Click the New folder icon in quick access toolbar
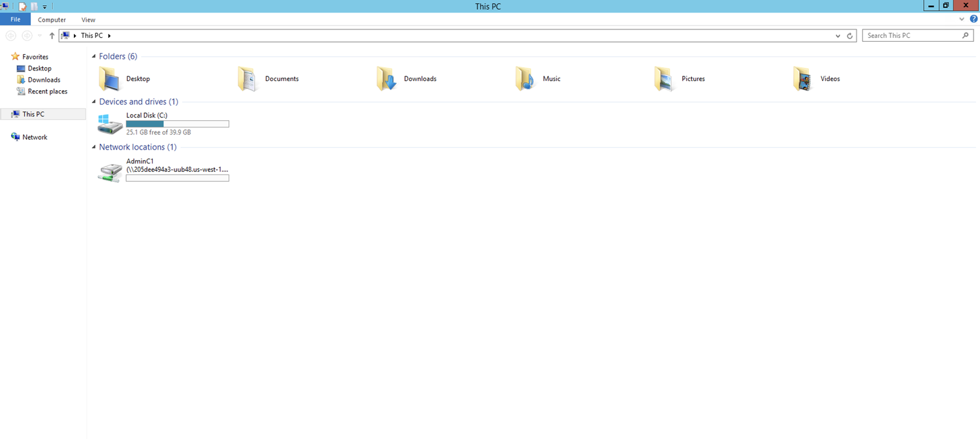The image size is (980, 439). point(34,7)
